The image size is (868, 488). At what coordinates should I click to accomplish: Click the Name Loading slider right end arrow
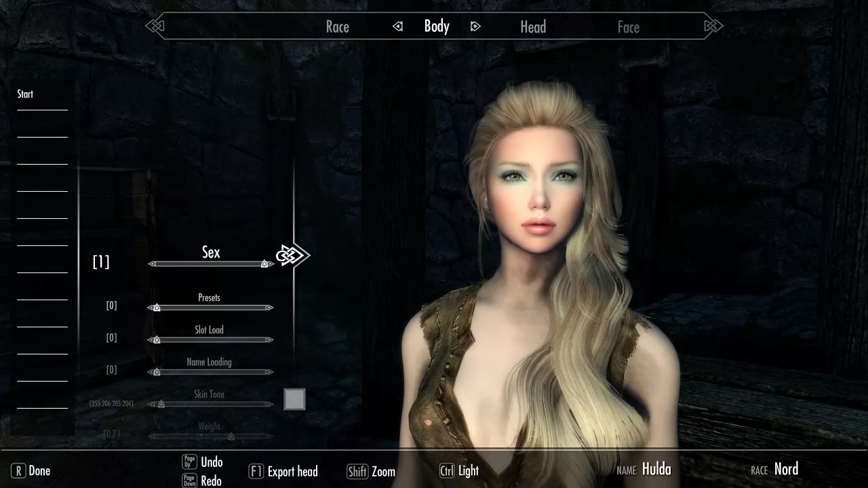270,371
